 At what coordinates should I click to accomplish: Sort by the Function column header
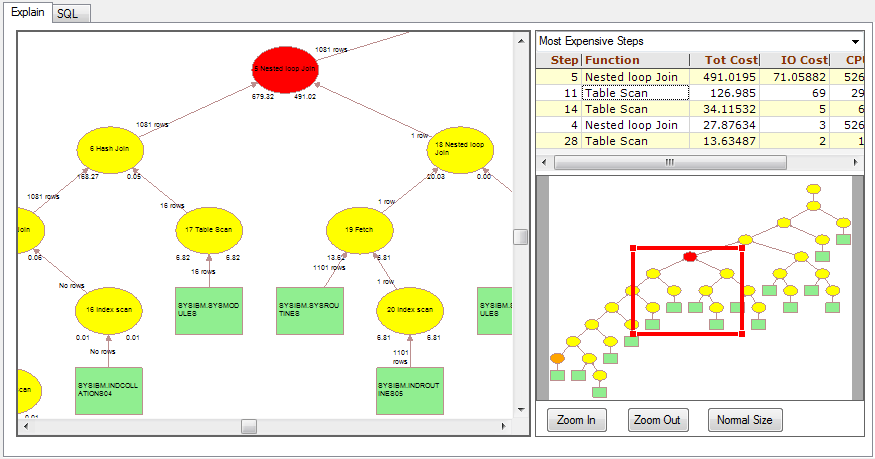click(636, 60)
